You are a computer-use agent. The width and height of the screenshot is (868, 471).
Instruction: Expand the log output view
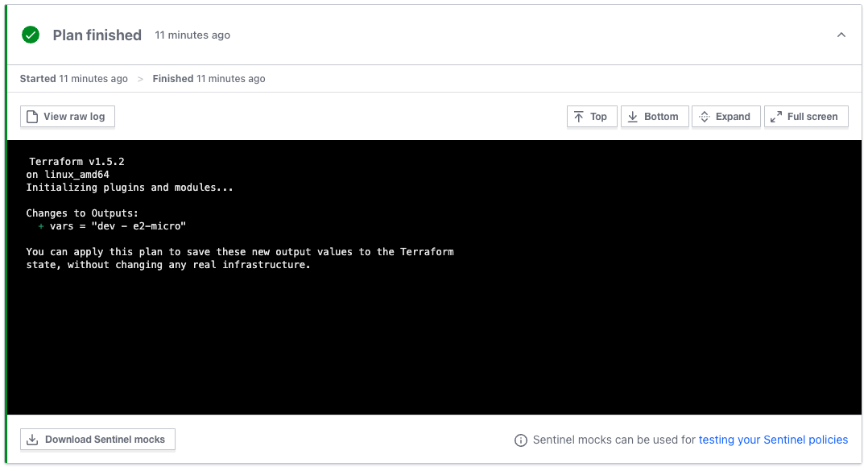pos(725,117)
